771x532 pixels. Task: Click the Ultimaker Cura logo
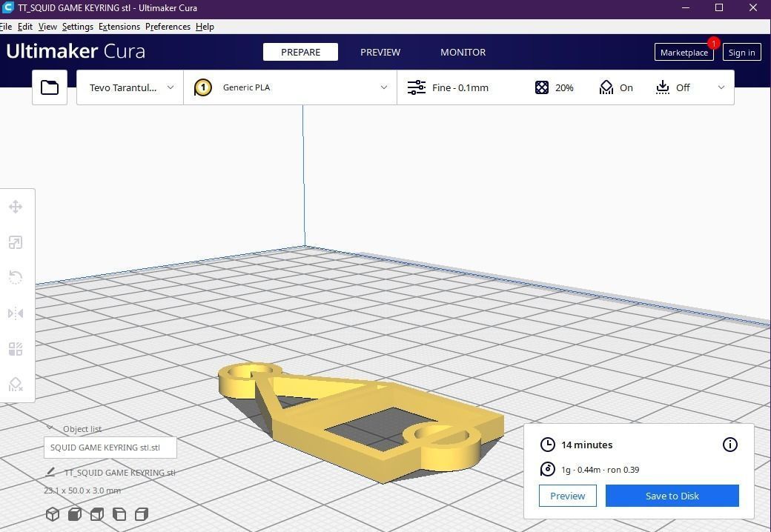coord(76,51)
